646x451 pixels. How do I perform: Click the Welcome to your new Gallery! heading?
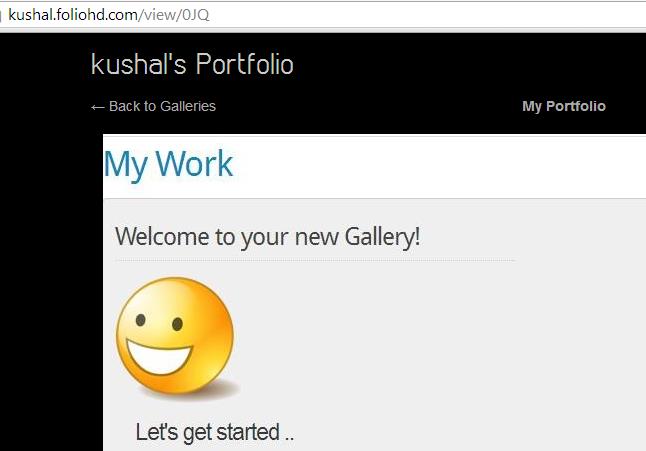point(267,237)
